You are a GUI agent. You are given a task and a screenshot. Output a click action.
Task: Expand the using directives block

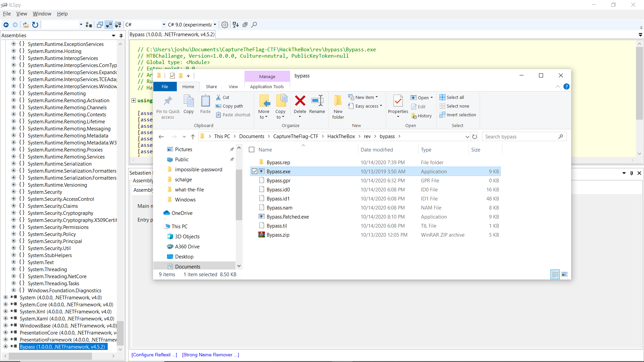click(133, 101)
